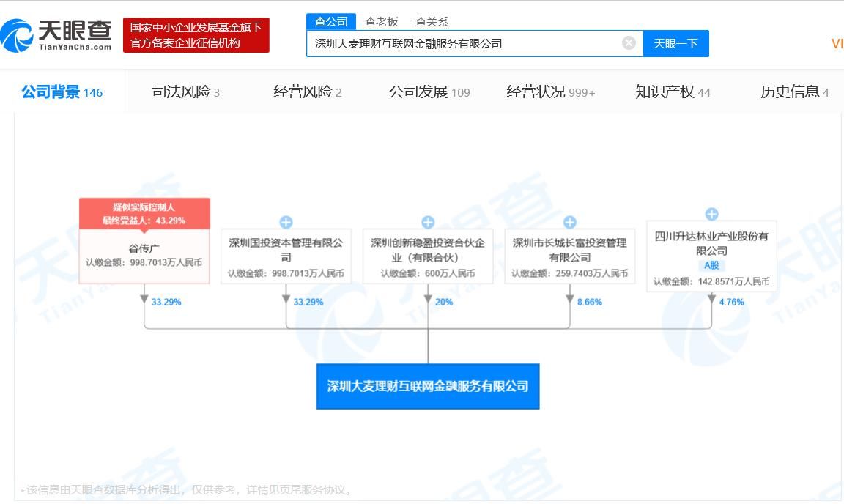
Task: Click the A股 tag on 四川升达林业
Action: [711, 265]
